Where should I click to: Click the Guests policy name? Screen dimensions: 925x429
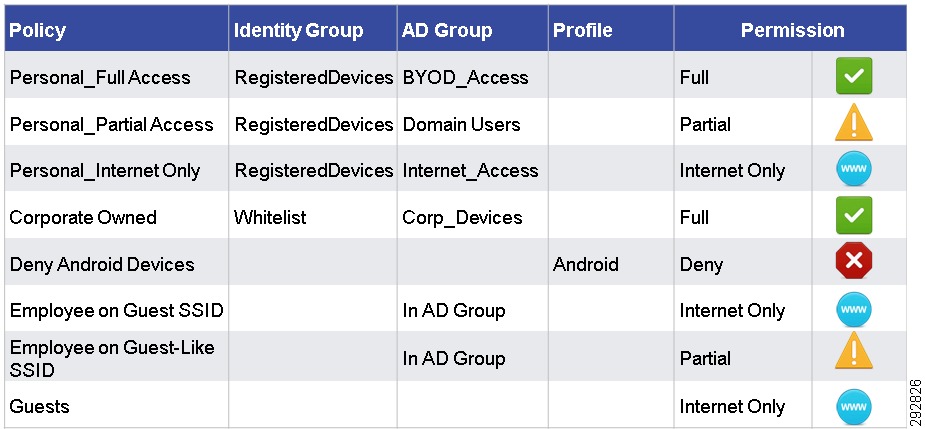[40, 406]
